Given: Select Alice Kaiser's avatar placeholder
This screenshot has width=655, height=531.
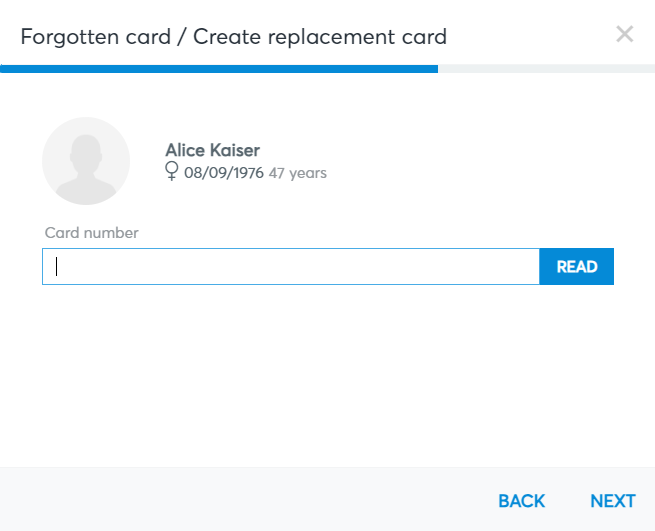Looking at the screenshot, I should (86, 161).
